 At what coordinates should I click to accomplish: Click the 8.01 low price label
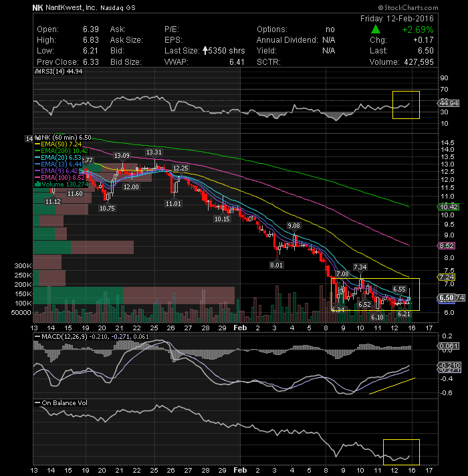(x=277, y=265)
